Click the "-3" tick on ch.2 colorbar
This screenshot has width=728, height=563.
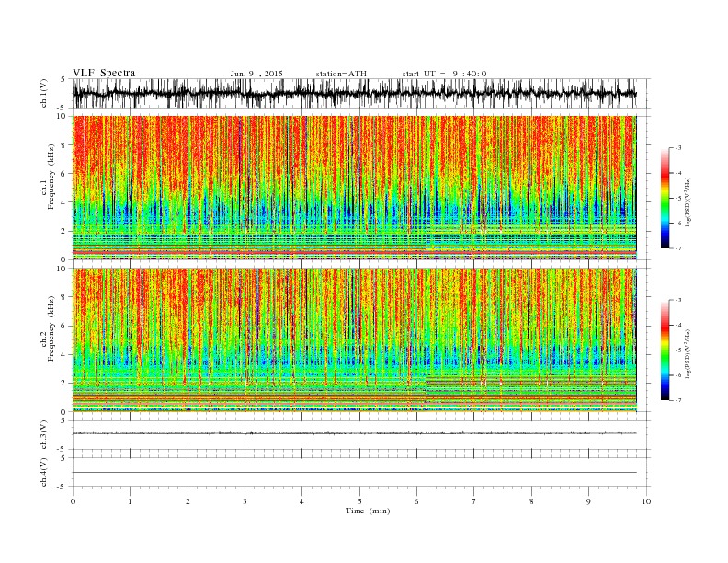[x=677, y=301]
